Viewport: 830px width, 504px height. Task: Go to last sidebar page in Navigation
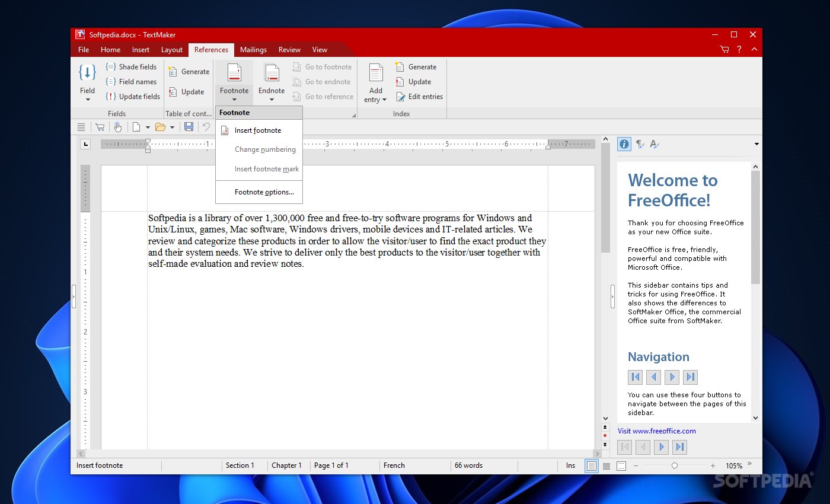[x=690, y=377]
